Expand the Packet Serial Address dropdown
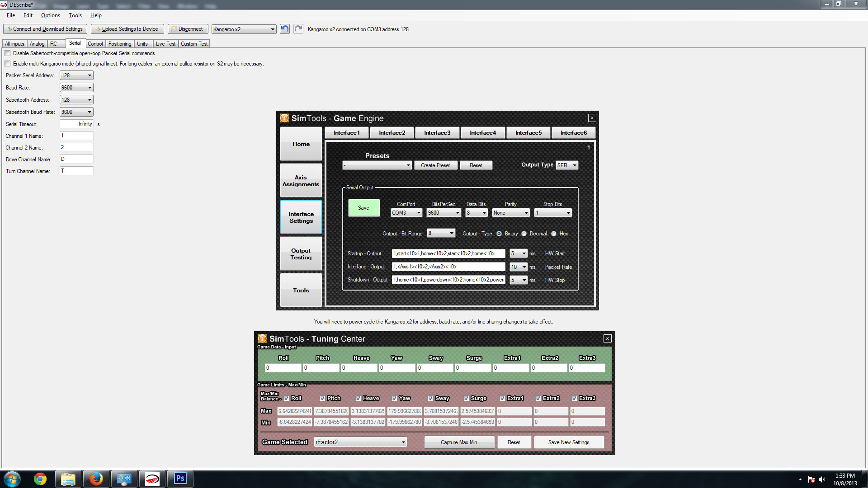 [89, 75]
